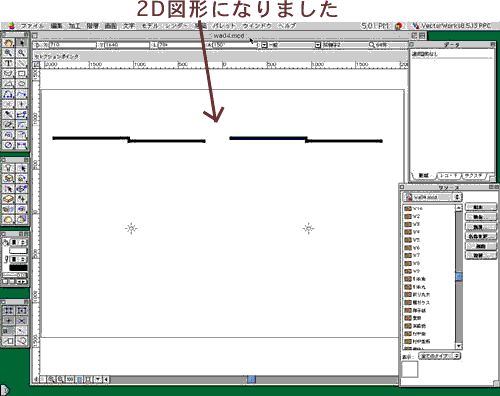Select the Rectangle tool in the tool palette
500x396 pixels.
click(21, 73)
